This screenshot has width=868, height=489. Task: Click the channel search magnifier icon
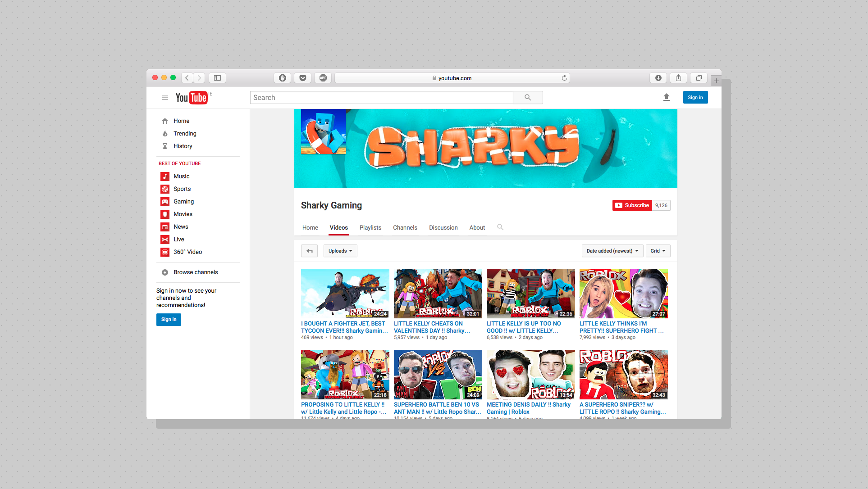click(500, 227)
